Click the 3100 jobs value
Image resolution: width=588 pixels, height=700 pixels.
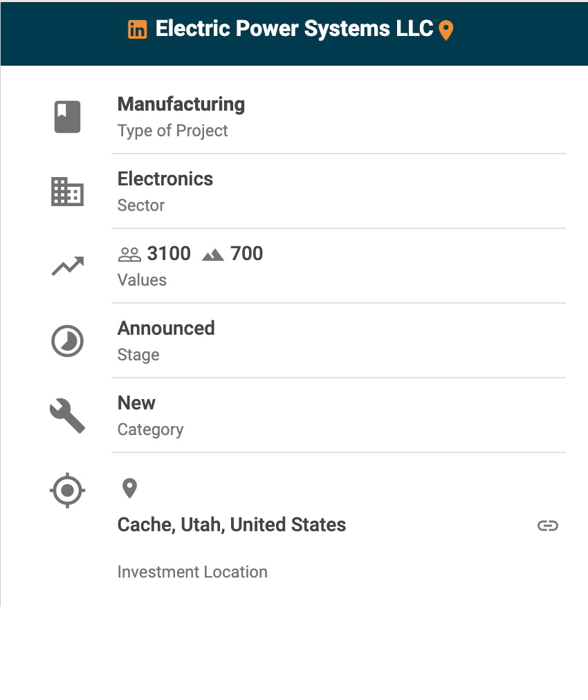[169, 254]
